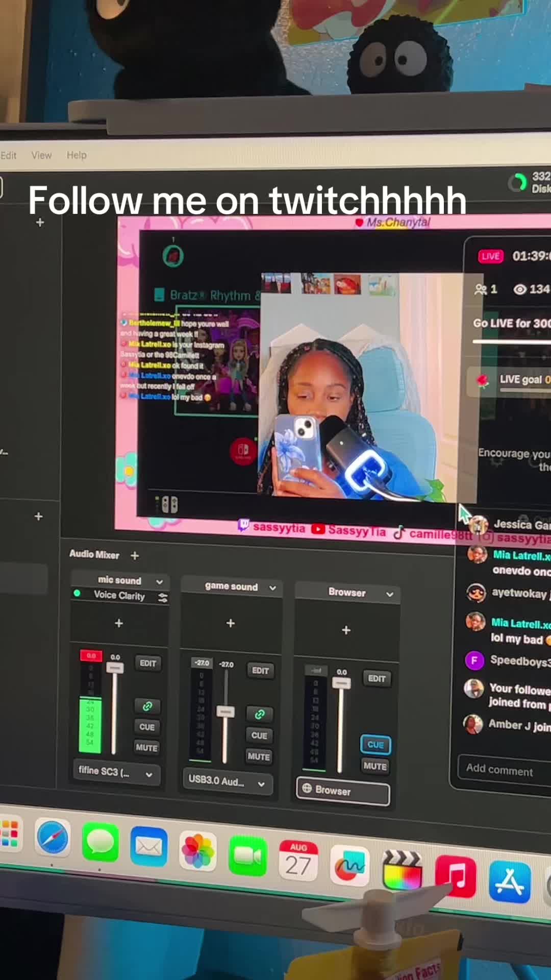The height and width of the screenshot is (980, 551).
Task: Add effect to Browser channel
Action: (346, 630)
